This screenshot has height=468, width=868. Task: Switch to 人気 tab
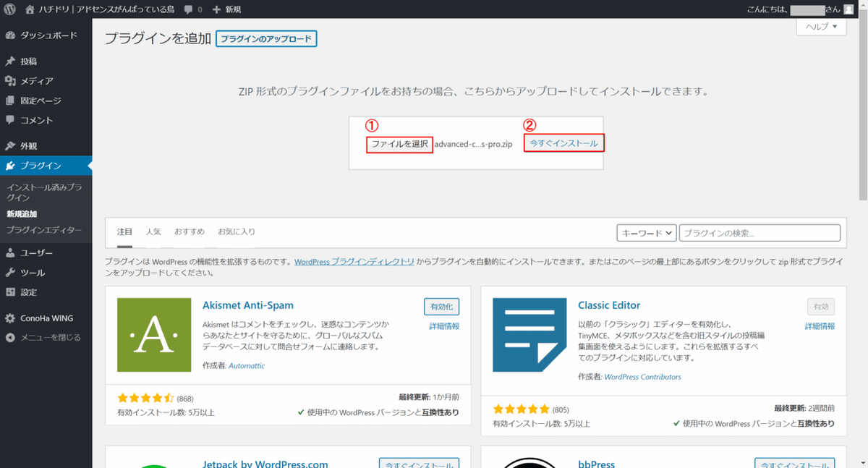tap(153, 231)
